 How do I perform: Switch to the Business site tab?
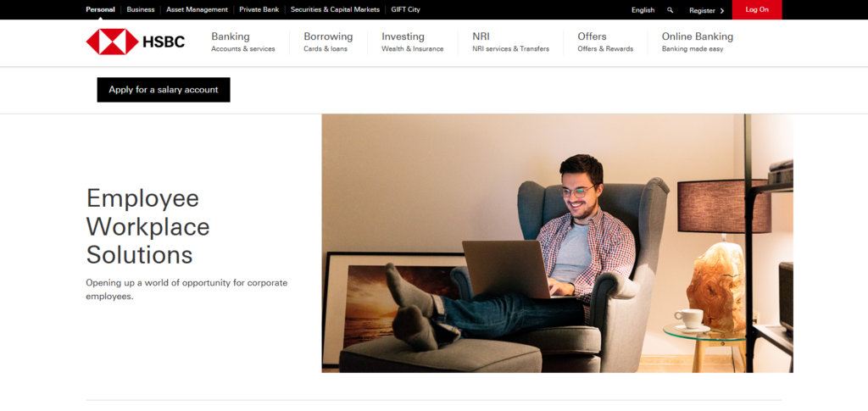(141, 9)
